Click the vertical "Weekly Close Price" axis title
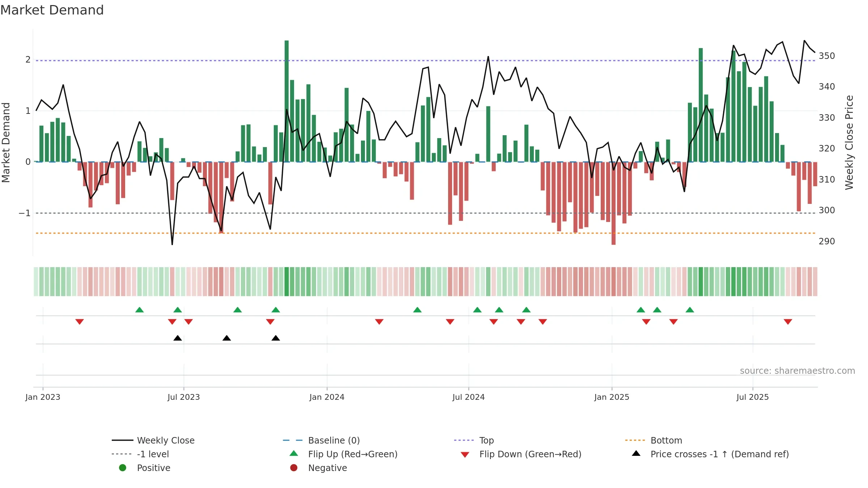 849,142
